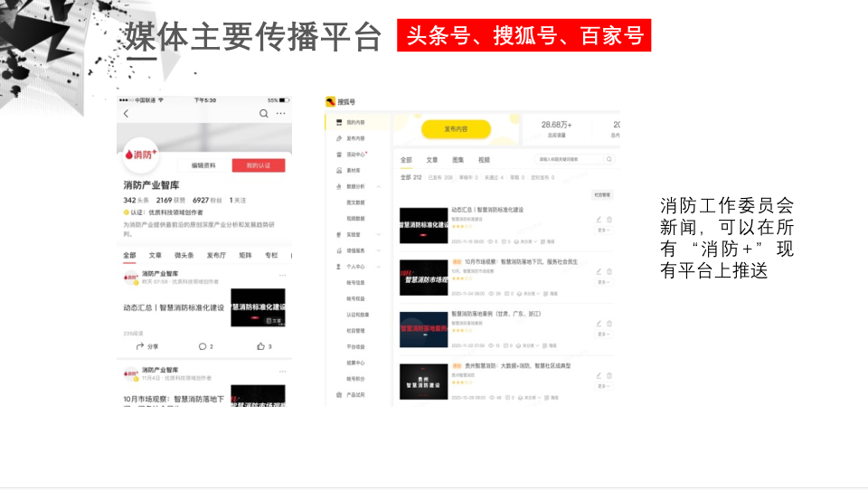Open the more dots on the first Toutiao post
This screenshot has width=868, height=490.
pos(282,275)
